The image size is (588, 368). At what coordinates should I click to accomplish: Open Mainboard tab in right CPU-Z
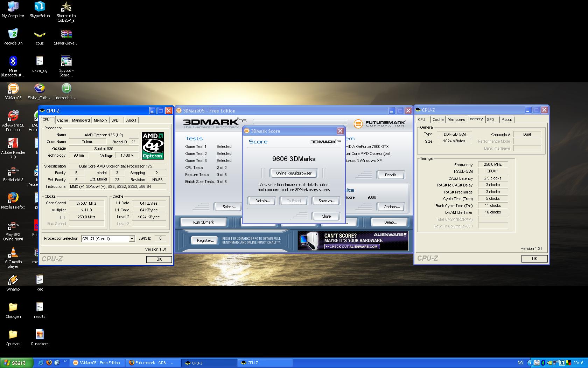[456, 120]
